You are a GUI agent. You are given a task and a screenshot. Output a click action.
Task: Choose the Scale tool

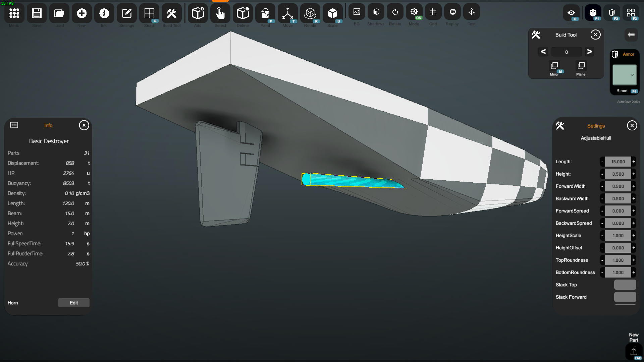tap(332, 14)
